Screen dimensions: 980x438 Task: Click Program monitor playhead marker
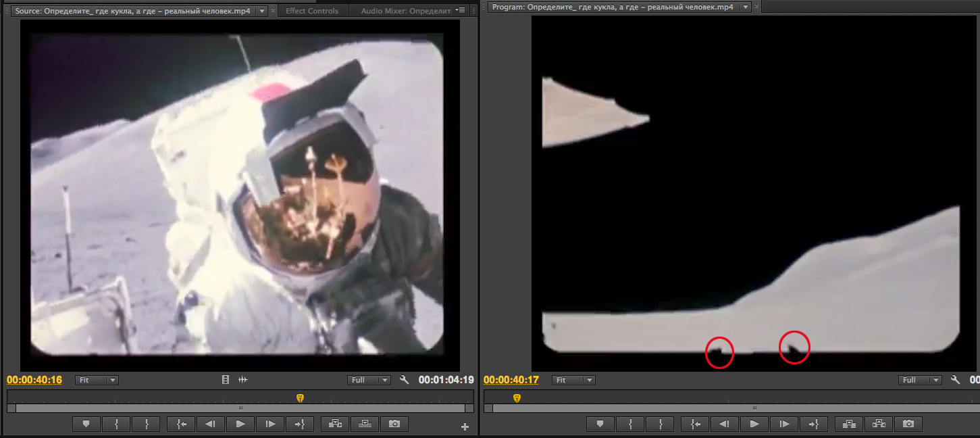[517, 398]
